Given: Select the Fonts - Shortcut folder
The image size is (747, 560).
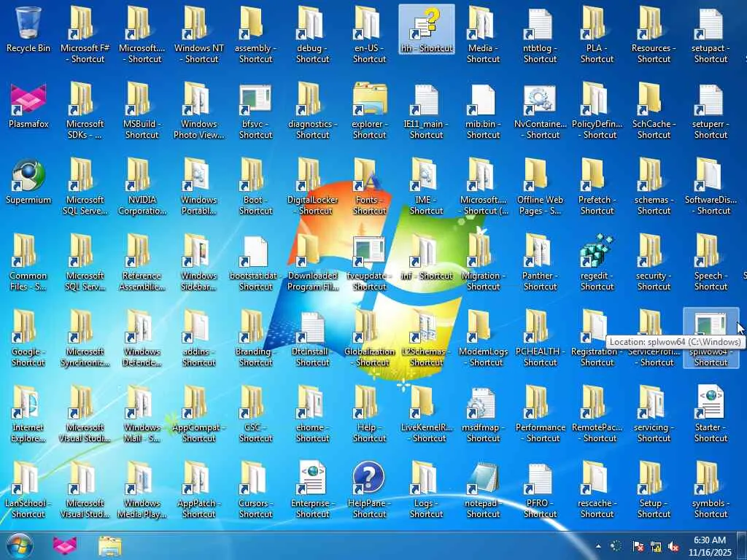Looking at the screenshot, I should point(369,186).
